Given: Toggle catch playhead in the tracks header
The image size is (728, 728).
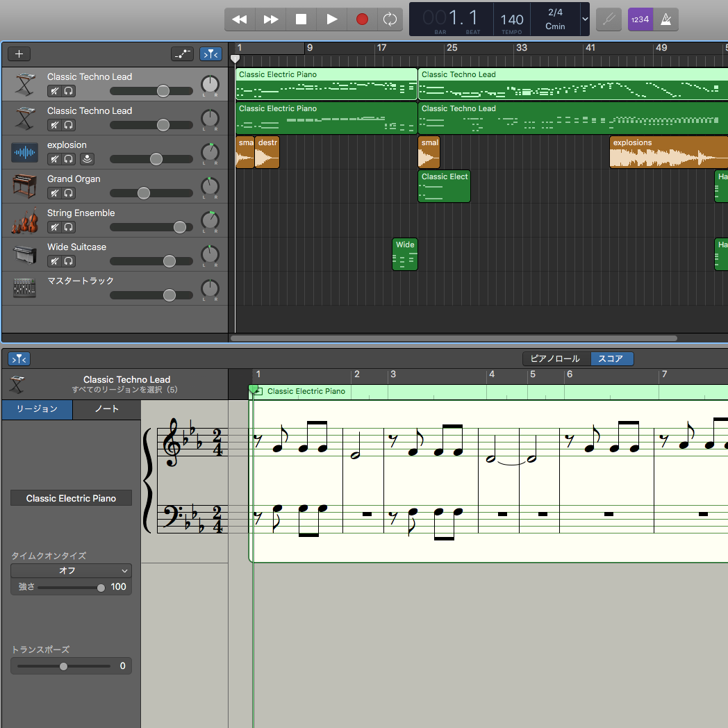Looking at the screenshot, I should [210, 54].
